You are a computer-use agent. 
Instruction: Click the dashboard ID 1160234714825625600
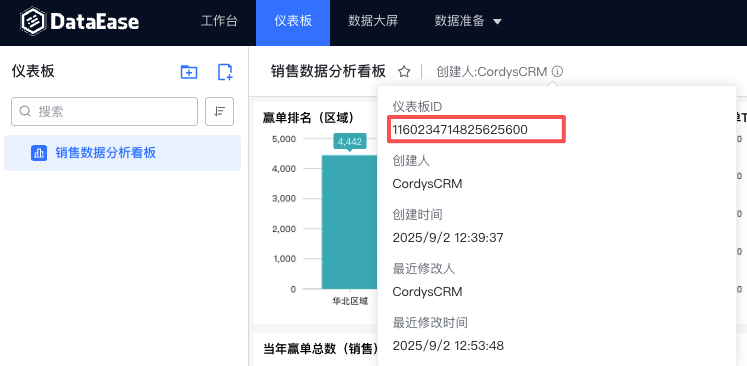(x=460, y=130)
